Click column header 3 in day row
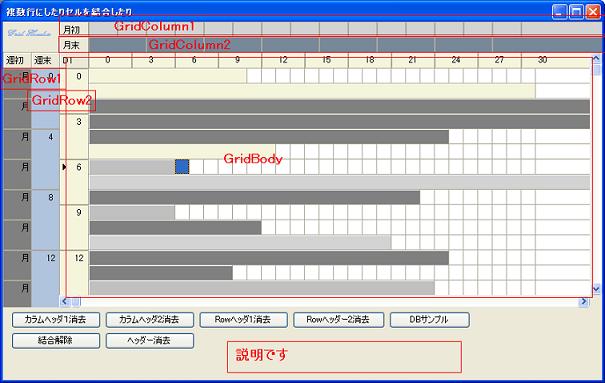 (154, 60)
